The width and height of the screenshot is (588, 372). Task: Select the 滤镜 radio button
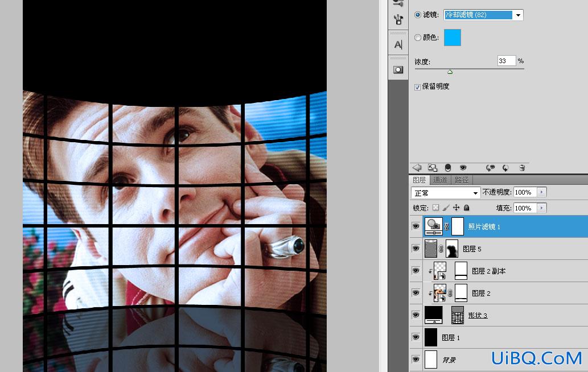417,15
